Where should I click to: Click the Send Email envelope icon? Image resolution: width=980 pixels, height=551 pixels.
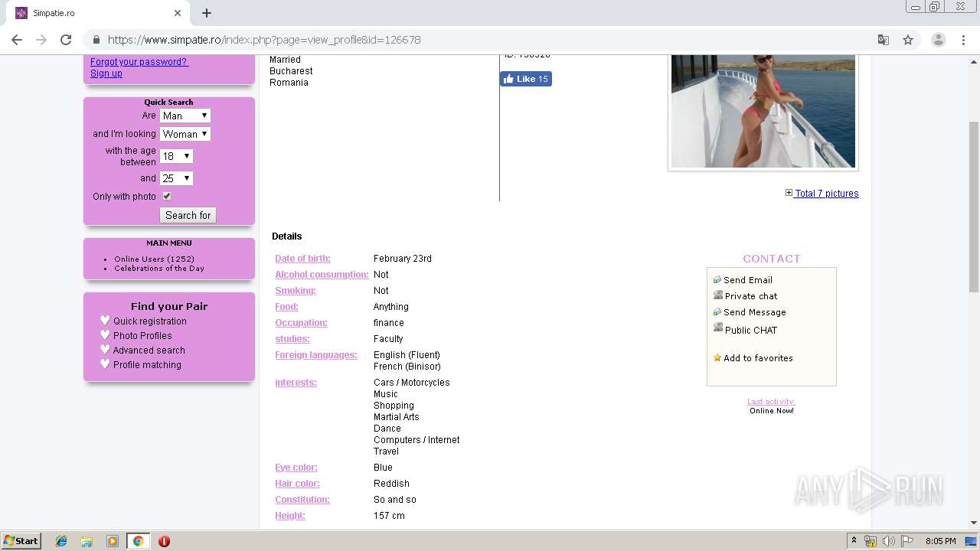click(717, 279)
